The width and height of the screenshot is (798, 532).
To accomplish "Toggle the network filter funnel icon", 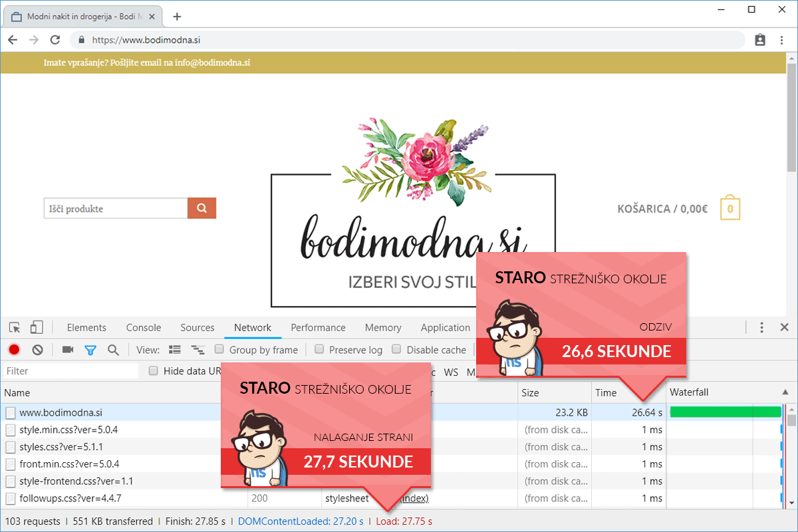I will (x=90, y=350).
